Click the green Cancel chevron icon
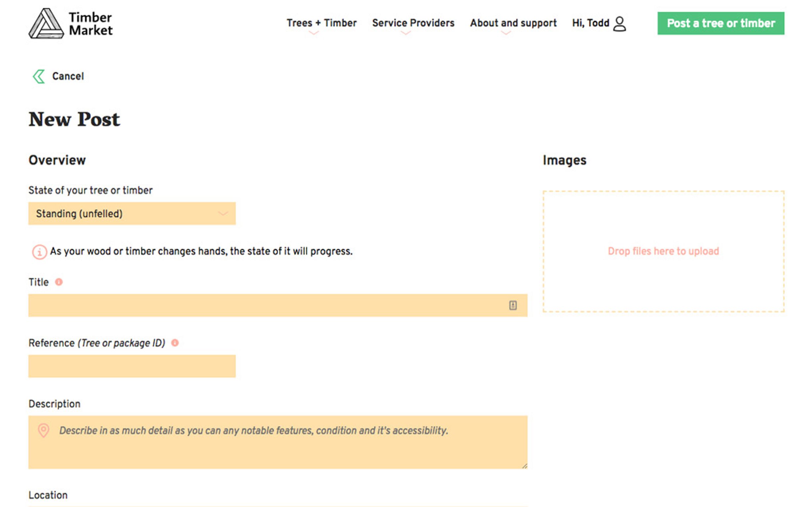 [x=39, y=77]
